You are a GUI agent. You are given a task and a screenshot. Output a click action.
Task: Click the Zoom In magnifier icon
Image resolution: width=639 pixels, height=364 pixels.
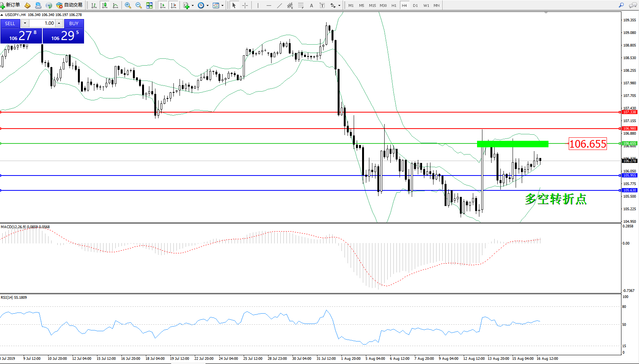(x=128, y=5)
